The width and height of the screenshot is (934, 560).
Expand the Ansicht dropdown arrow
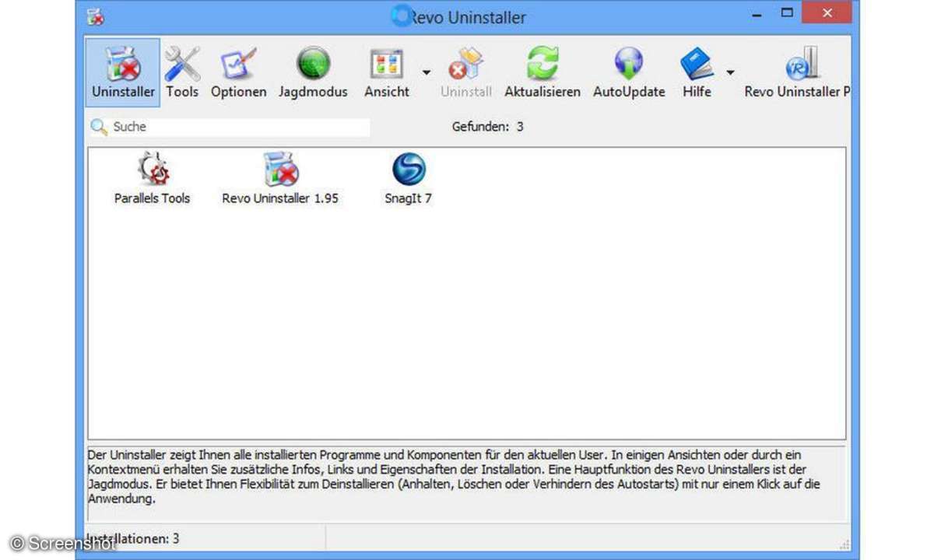click(427, 72)
